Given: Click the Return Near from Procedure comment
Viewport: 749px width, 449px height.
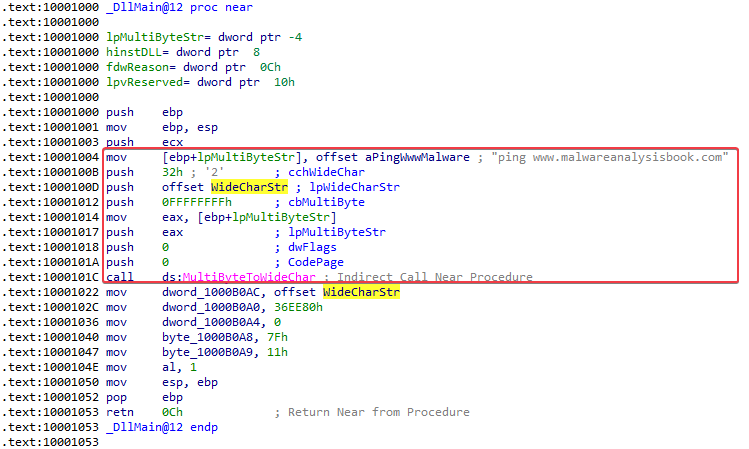Looking at the screenshot, I should click(x=379, y=412).
